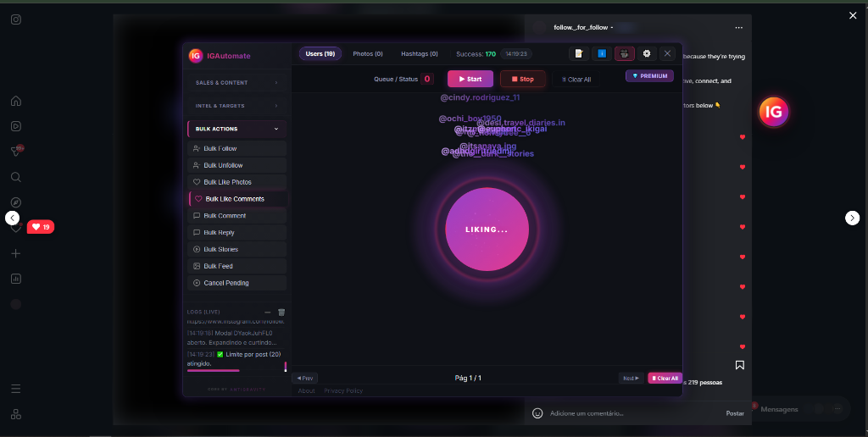Select Bulk Feed action

pos(237,266)
